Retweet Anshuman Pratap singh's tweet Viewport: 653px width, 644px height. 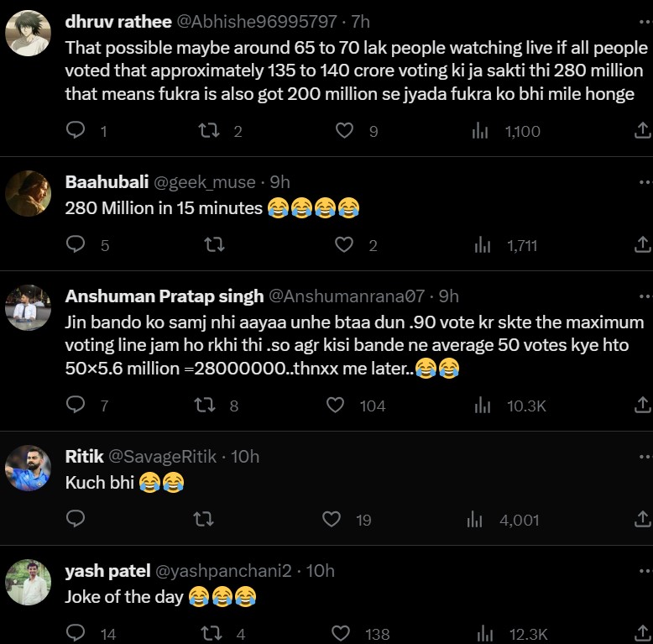tap(204, 406)
